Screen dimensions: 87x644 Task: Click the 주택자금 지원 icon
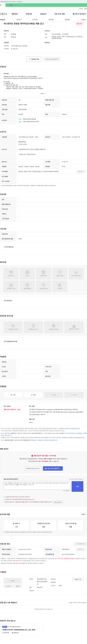coord(11,286)
